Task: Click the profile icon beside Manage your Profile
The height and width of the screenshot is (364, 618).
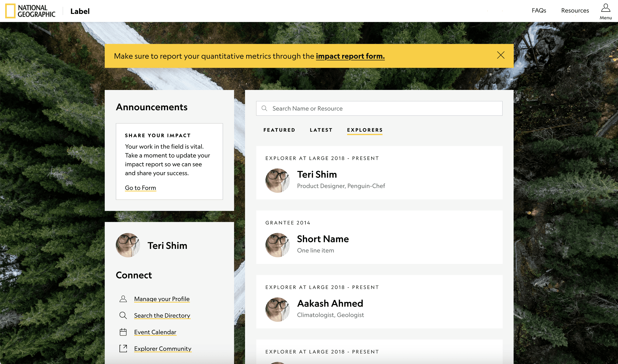Action: [123, 299]
